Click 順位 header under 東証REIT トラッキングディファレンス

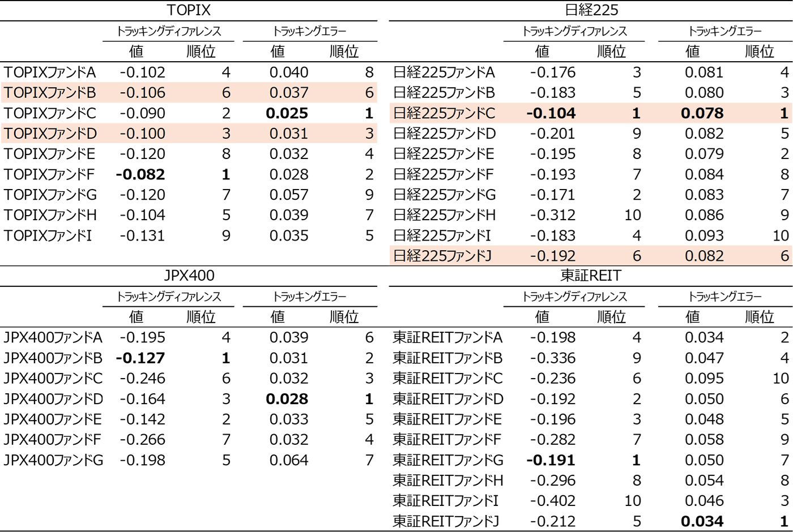[x=611, y=317]
